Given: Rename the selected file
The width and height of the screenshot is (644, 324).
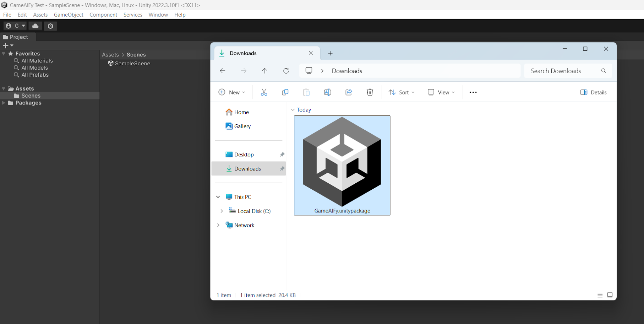Looking at the screenshot, I should coord(327,92).
